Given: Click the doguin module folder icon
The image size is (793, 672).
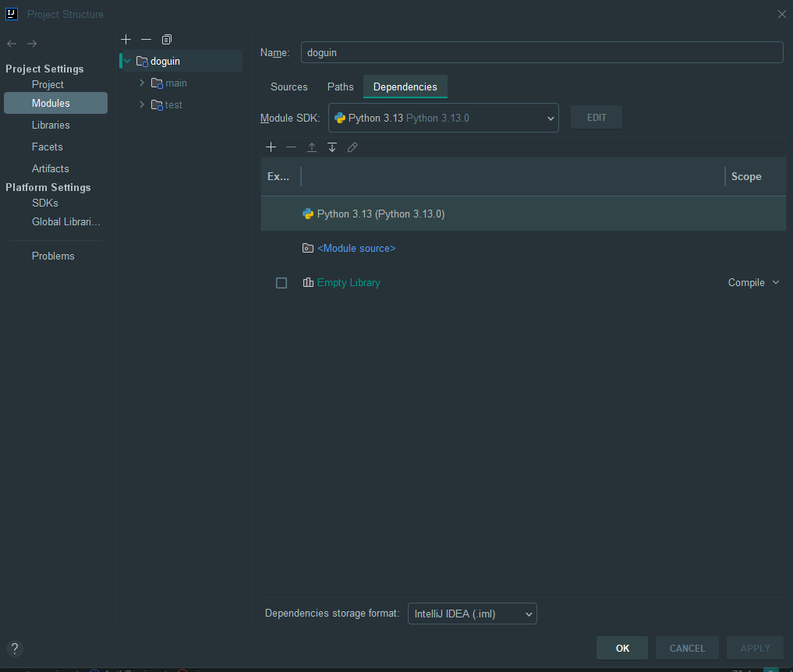Looking at the screenshot, I should 142,61.
